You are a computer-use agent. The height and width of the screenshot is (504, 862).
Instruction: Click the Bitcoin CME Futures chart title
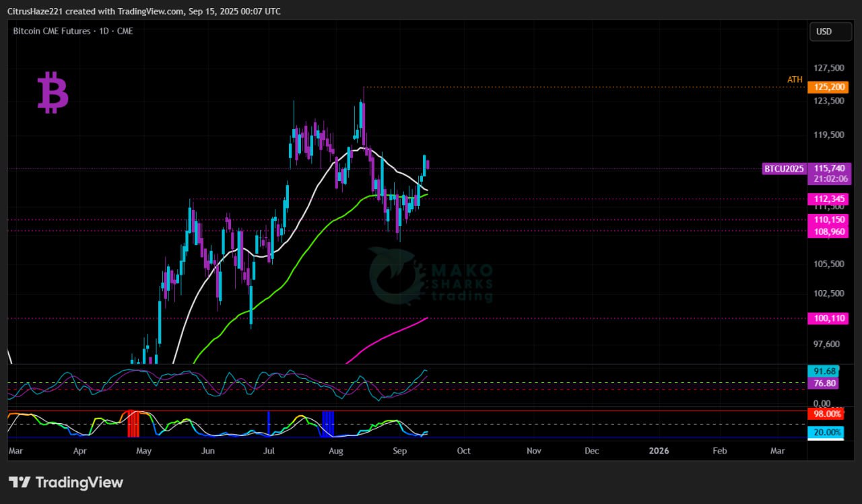tap(73, 31)
